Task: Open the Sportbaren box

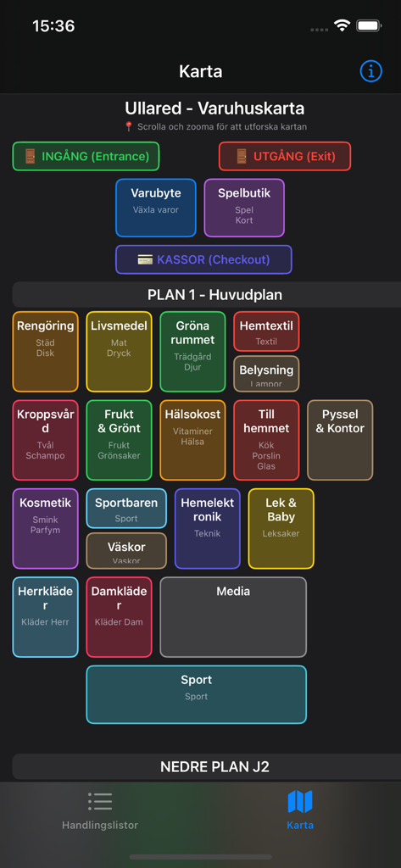Action: coord(126,509)
